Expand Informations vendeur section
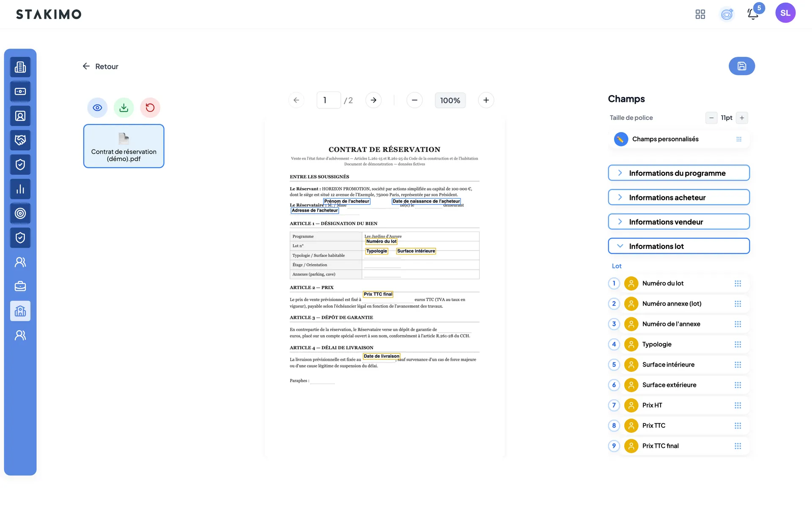The height and width of the screenshot is (508, 812). [x=679, y=222]
